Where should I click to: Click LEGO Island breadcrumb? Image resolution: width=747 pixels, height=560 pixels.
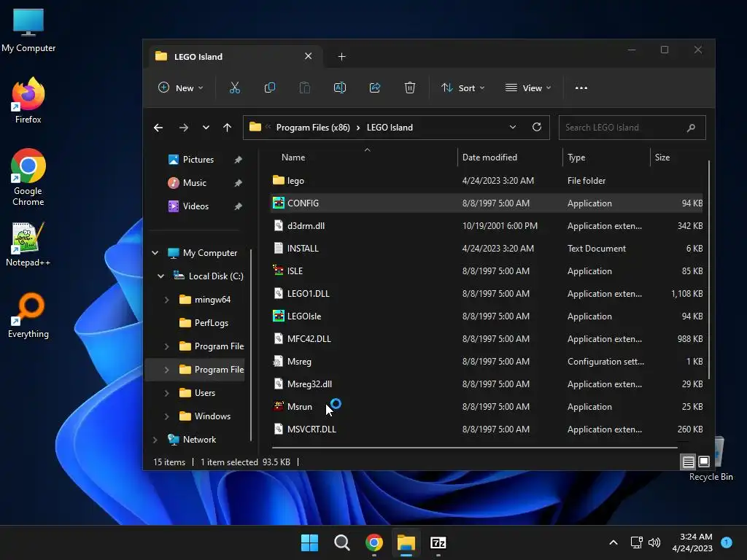click(390, 128)
